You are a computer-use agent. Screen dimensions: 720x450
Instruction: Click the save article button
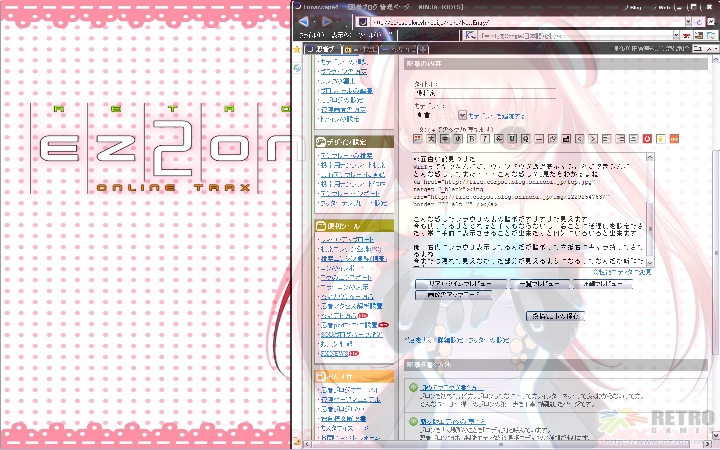(556, 316)
